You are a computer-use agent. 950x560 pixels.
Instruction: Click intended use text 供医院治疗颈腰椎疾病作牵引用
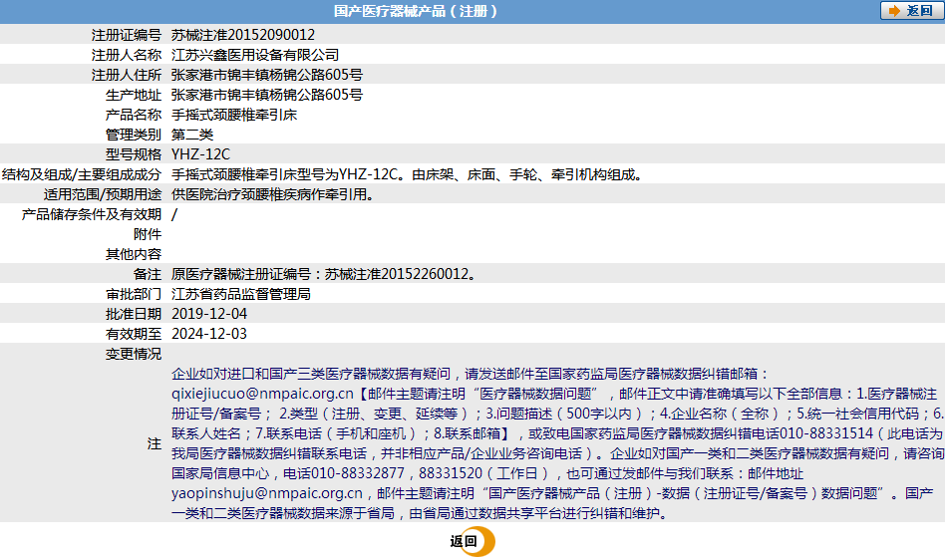pyautogui.click(x=273, y=194)
